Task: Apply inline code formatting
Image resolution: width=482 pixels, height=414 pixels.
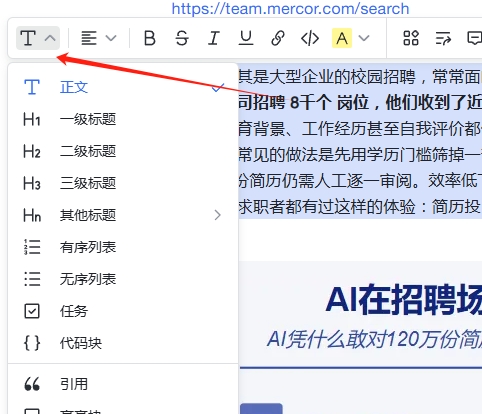Action: pos(310,38)
